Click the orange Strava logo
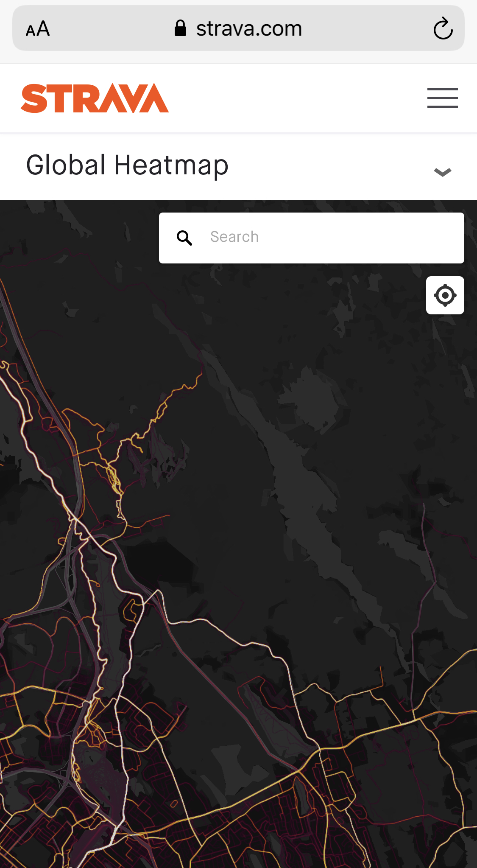The height and width of the screenshot is (868, 477). pyautogui.click(x=95, y=98)
